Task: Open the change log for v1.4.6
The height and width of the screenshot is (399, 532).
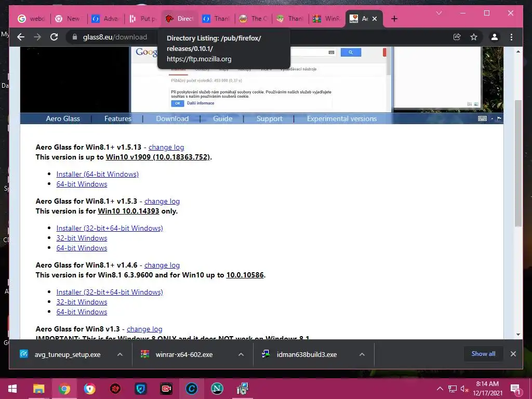Action: pyautogui.click(x=162, y=265)
